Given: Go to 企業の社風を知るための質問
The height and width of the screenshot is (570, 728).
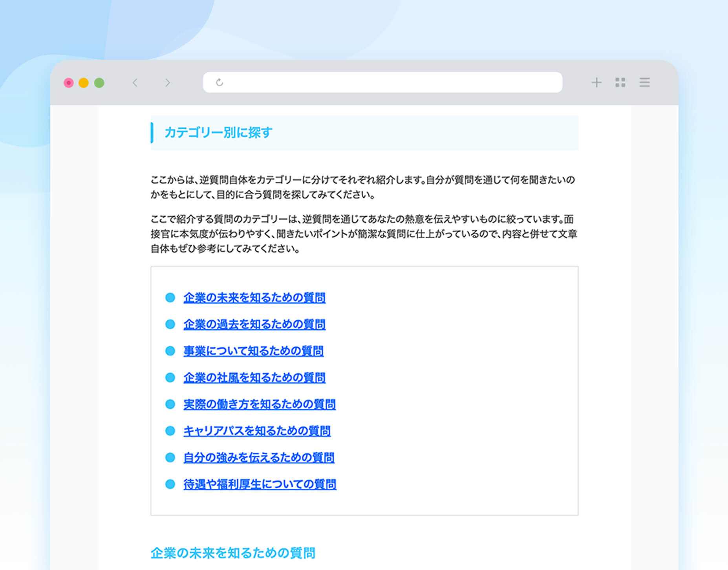Looking at the screenshot, I should point(254,378).
